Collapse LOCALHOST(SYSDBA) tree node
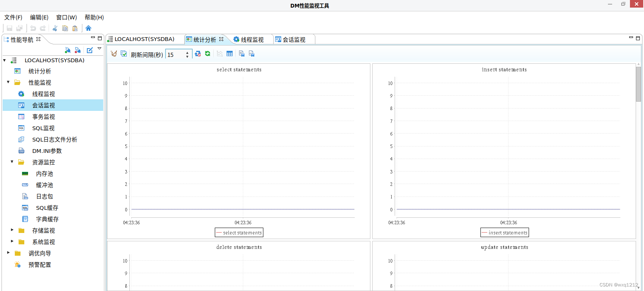644x291 pixels. pyautogui.click(x=5, y=60)
